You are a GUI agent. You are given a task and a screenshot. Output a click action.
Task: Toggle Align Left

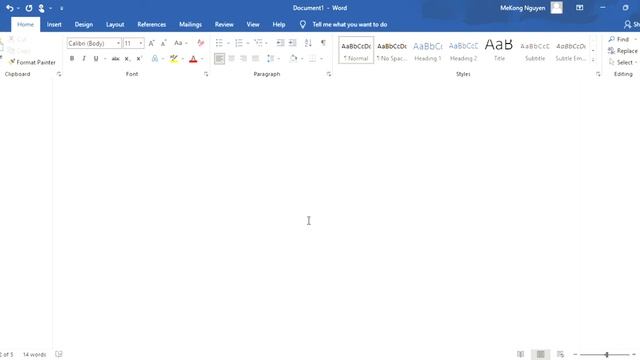pos(219,58)
